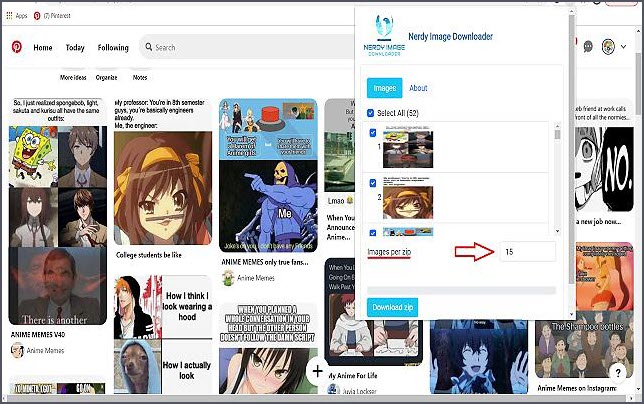Uncheck image 1 checkbox in the list
Image resolution: width=644 pixels, height=404 pixels.
click(x=373, y=133)
